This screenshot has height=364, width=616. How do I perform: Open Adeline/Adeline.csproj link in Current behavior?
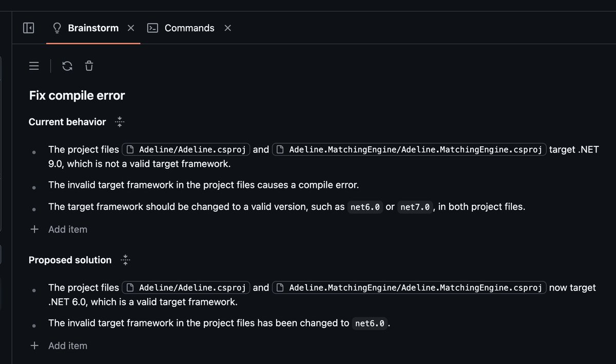click(x=186, y=150)
